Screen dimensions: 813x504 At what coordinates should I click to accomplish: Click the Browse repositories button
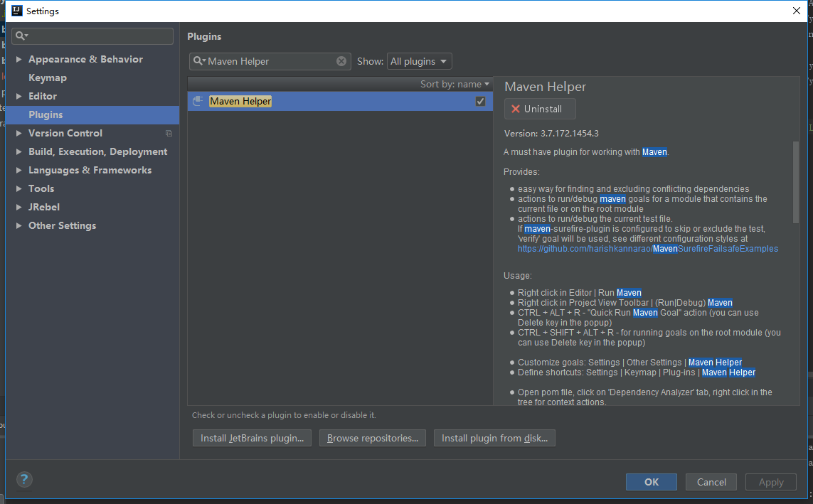(373, 438)
